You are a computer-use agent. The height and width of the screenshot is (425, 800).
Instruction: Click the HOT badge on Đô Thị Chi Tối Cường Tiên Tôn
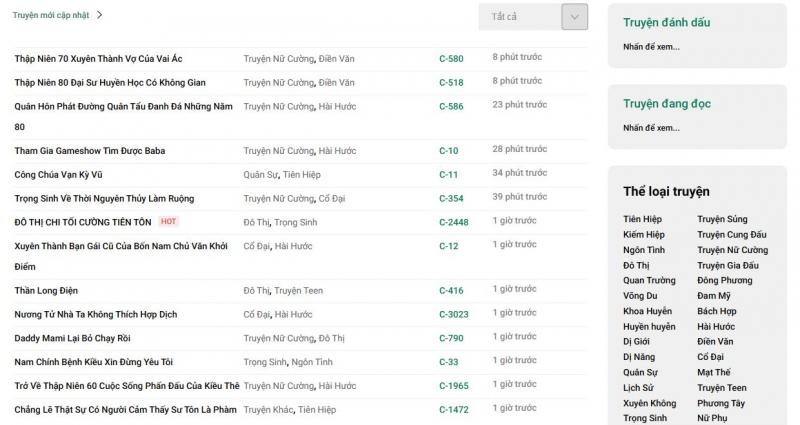tap(168, 221)
